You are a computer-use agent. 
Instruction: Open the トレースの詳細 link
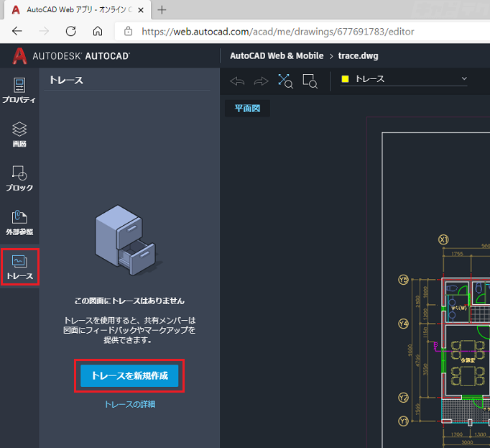[x=130, y=404]
